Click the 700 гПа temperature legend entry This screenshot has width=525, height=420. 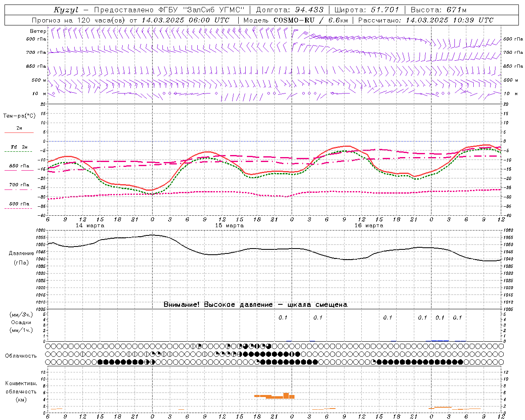(19, 185)
